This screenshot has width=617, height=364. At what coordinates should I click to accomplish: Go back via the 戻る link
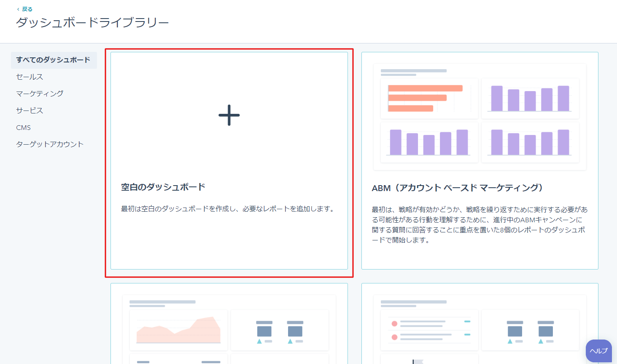[27, 9]
